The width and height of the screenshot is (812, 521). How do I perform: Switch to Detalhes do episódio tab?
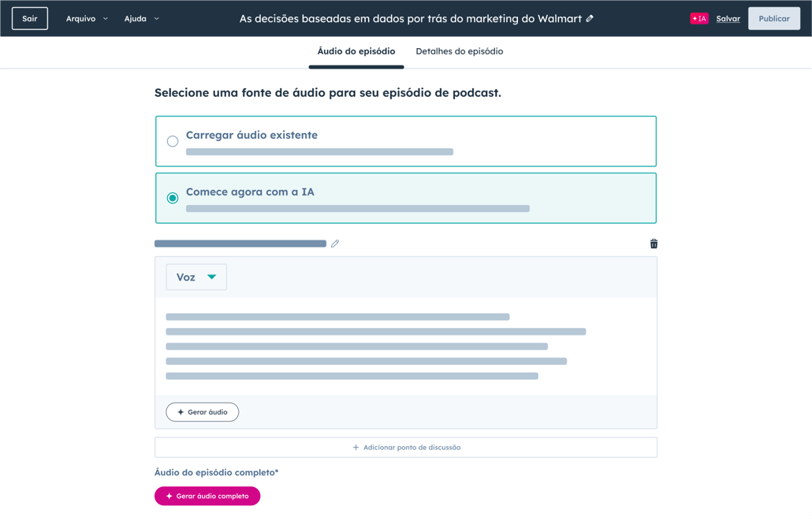point(459,51)
